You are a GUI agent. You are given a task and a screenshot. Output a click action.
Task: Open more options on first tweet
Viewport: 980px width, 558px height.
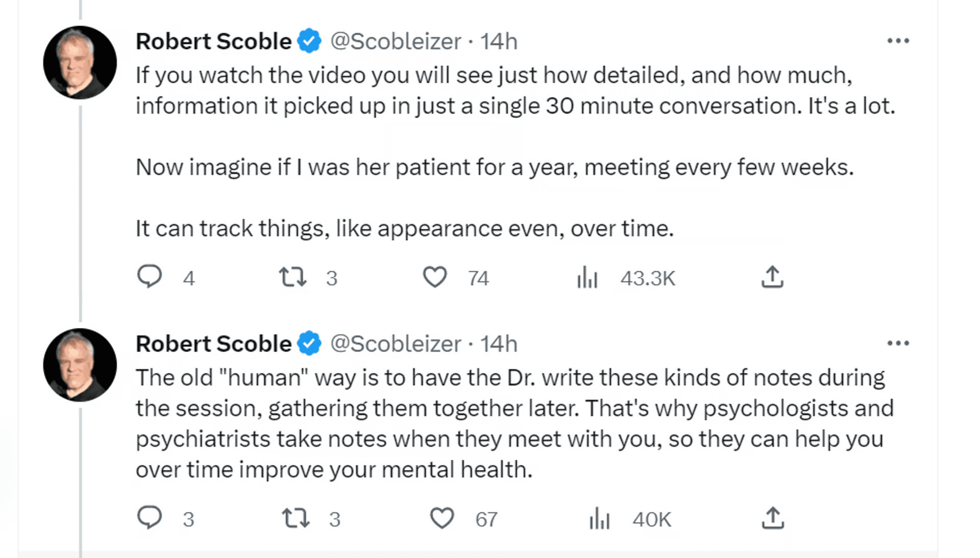[898, 41]
